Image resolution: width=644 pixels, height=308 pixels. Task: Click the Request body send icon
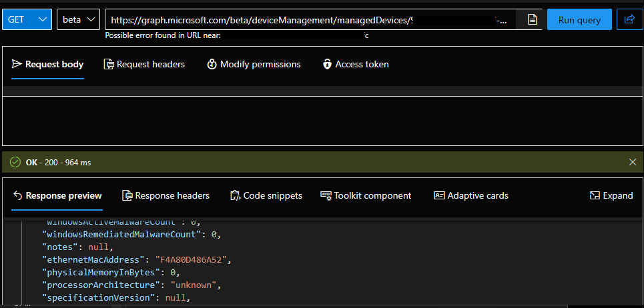tap(17, 64)
